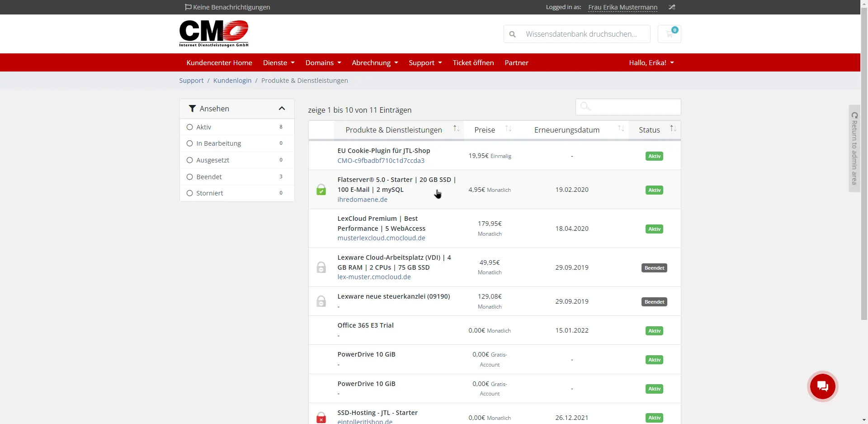Click red lock icon for SSD-Hosting JTL row

click(321, 418)
